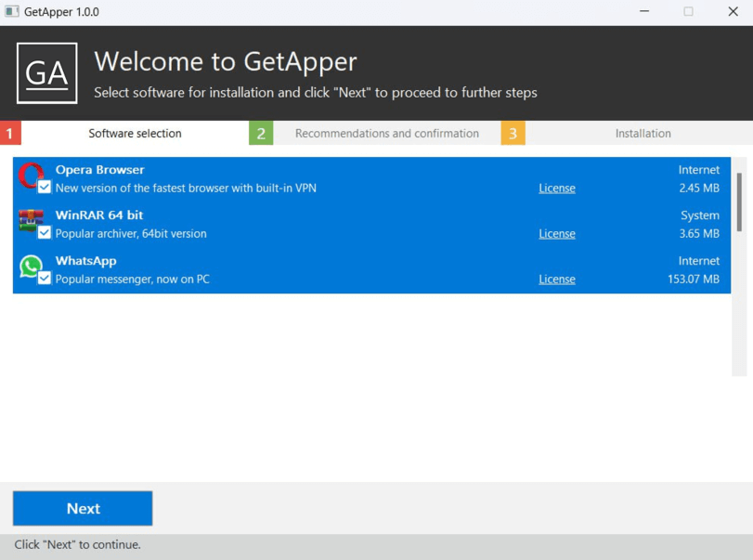Uncheck the WhatsApp checkbox

click(x=45, y=278)
